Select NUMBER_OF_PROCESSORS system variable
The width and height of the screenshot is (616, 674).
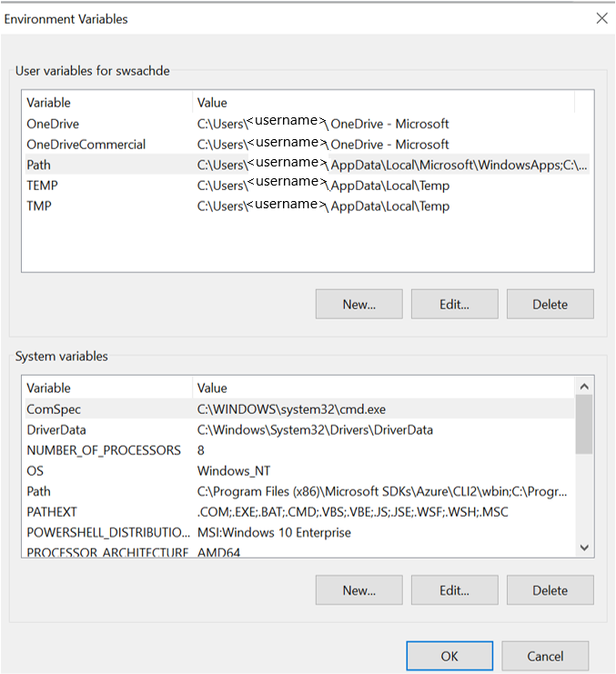[x=299, y=450]
